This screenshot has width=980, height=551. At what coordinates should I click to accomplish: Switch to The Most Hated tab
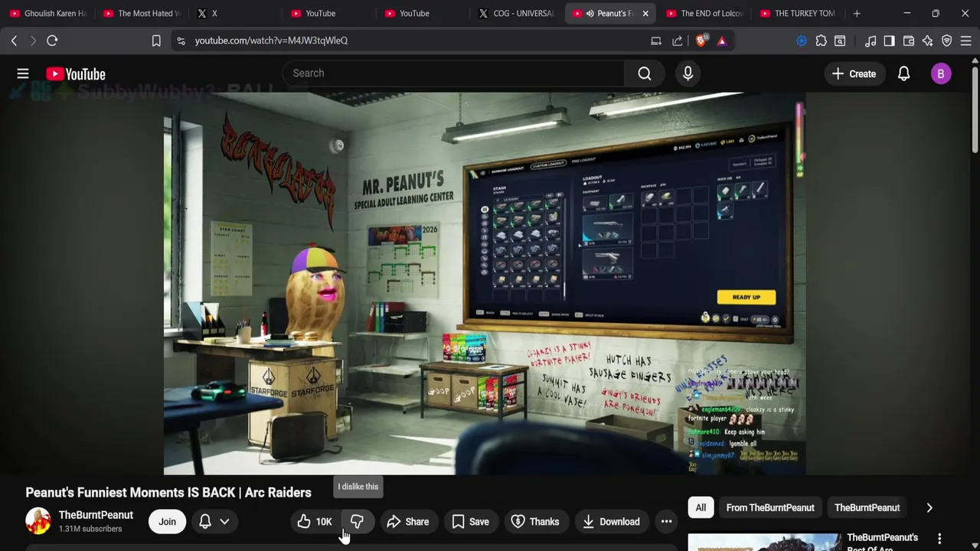point(141,13)
